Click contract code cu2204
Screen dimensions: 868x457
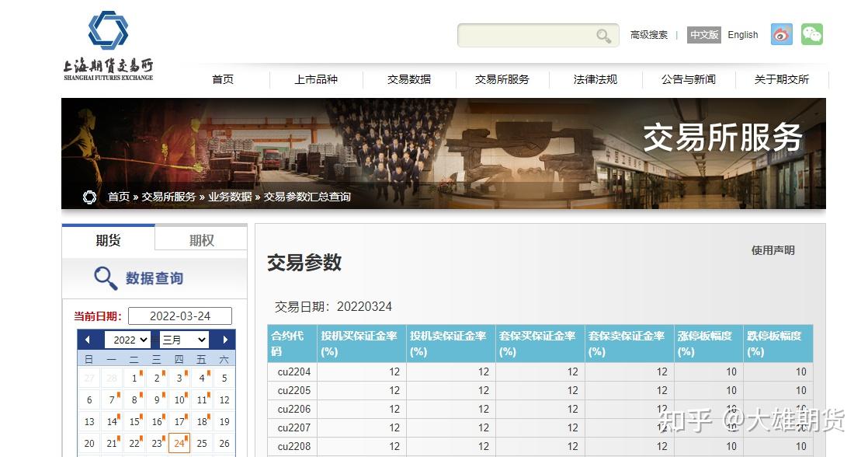point(294,372)
